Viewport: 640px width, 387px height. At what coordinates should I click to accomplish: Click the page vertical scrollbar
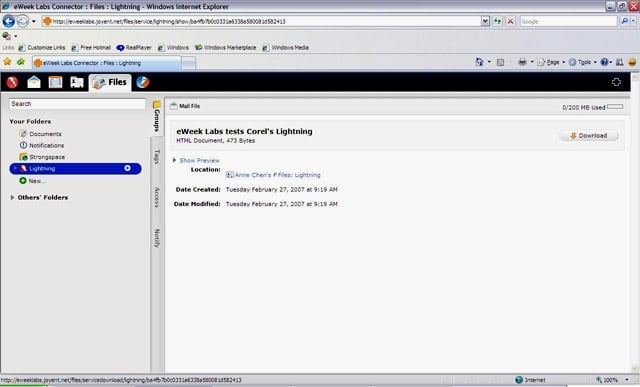(x=635, y=222)
